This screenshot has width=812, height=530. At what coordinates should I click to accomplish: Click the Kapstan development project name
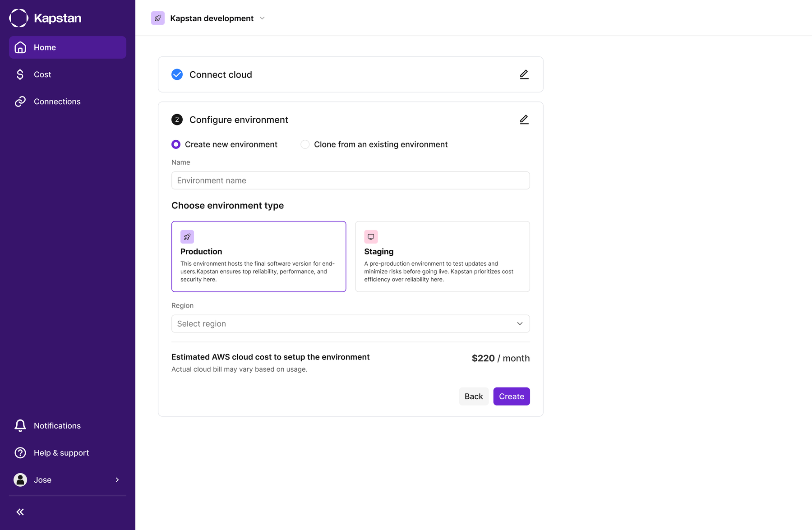pyautogui.click(x=212, y=18)
